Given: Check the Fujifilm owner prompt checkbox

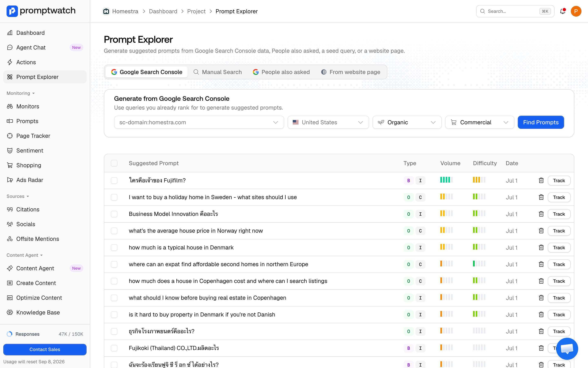Looking at the screenshot, I should [114, 180].
